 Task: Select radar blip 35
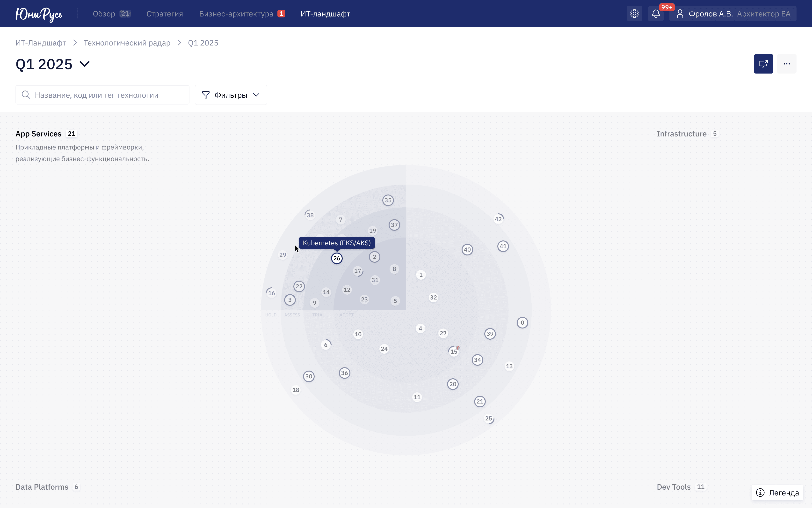pyautogui.click(x=388, y=200)
